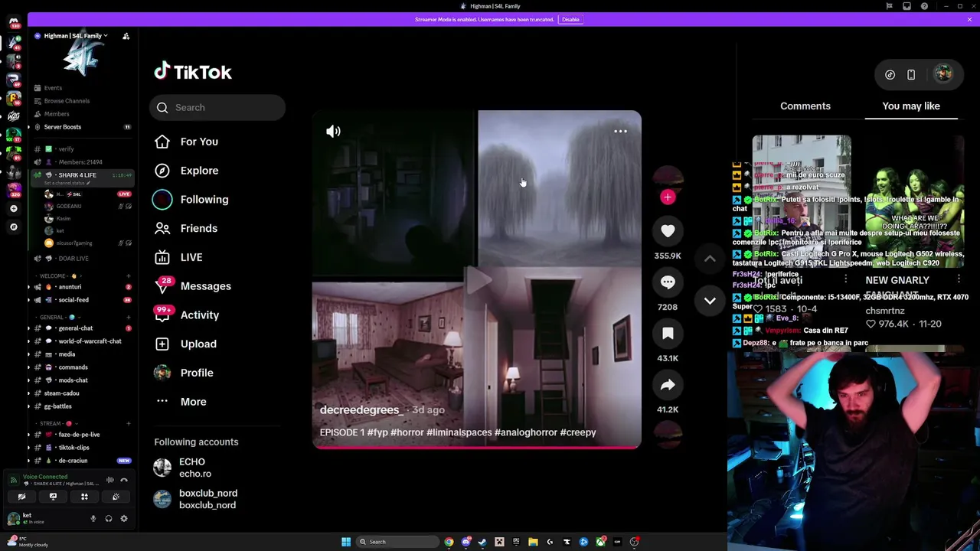
Task: Open the Following feed
Action: pyautogui.click(x=204, y=200)
